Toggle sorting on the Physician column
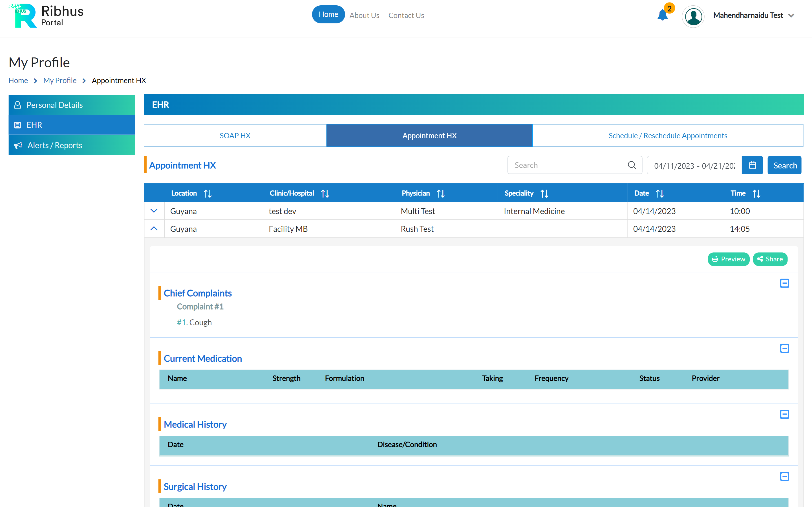The height and width of the screenshot is (507, 812). click(x=441, y=193)
